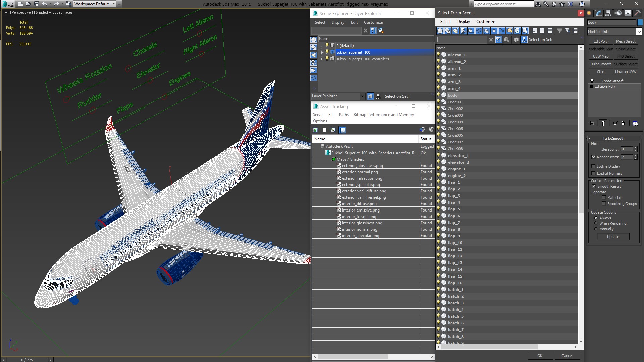
Task: Enable Isoline Display checkbox
Action: [593, 166]
